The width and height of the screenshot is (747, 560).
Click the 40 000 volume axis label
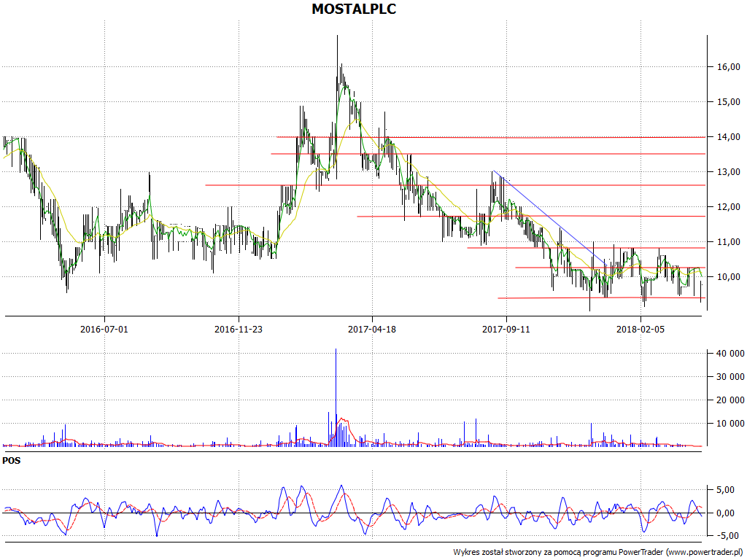[730, 353]
